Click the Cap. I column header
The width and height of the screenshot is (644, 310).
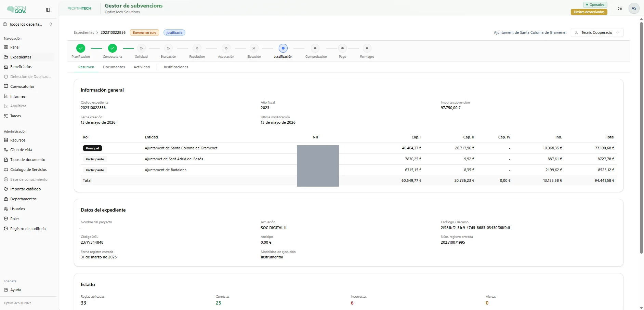pos(416,137)
